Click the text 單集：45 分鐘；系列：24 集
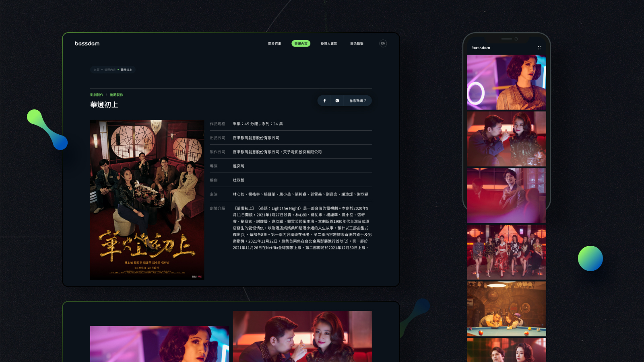Screen dimensions: 644x362 (x=258, y=124)
